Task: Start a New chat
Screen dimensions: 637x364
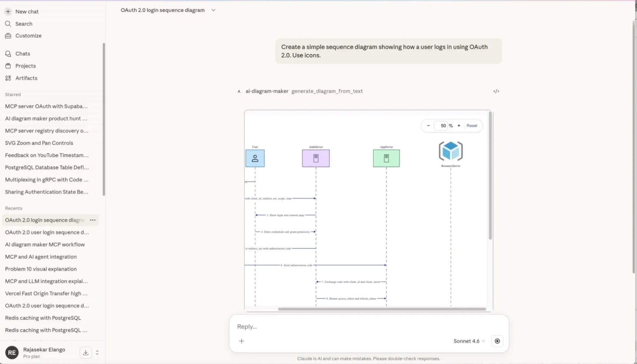Action: tap(27, 11)
